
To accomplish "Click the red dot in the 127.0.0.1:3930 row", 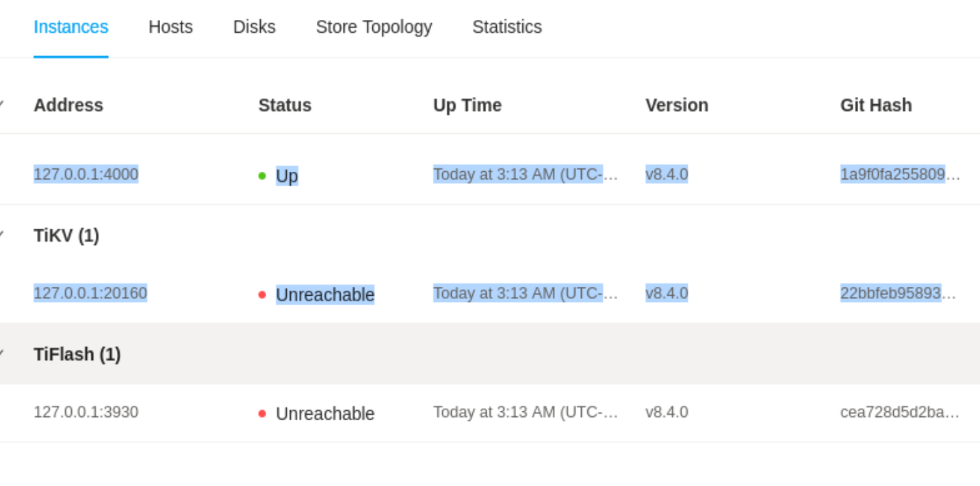I will (x=262, y=413).
